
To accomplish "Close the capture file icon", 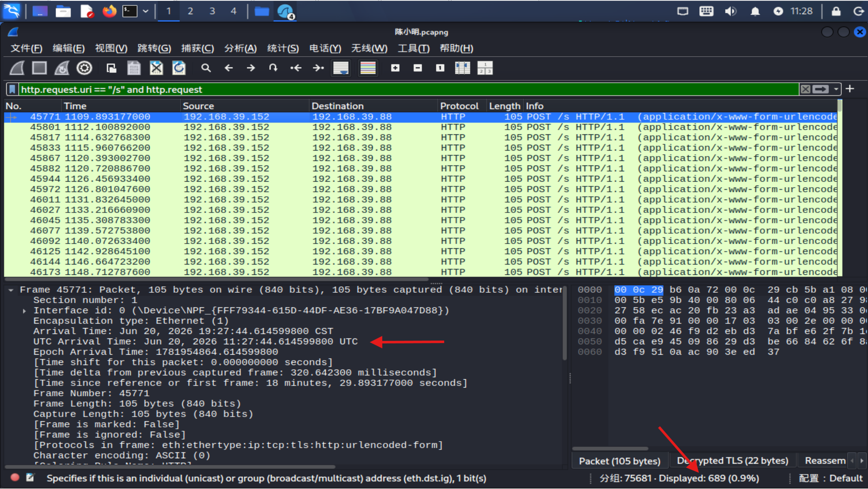I will click(x=156, y=68).
